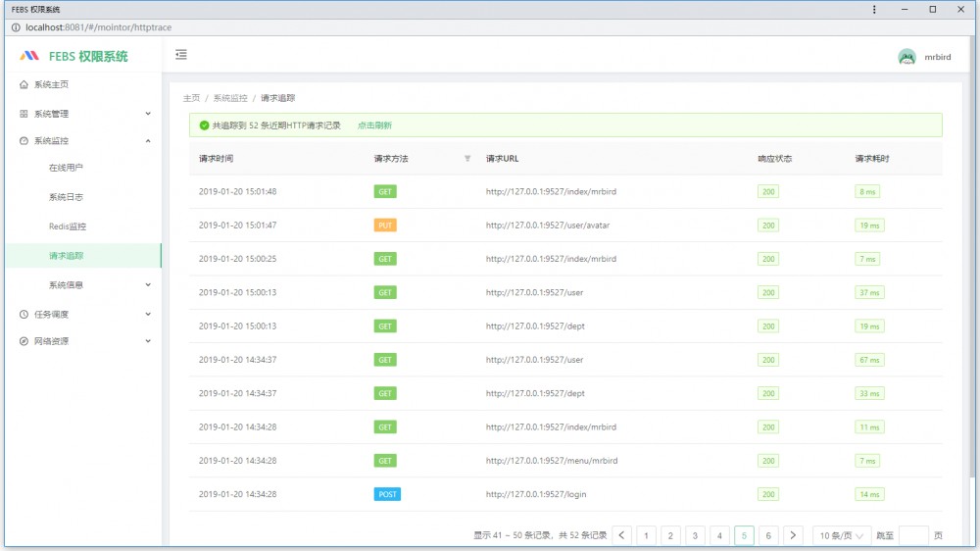Open filter icon in 请求方法 column
Image resolution: width=980 pixels, height=551 pixels.
467,158
